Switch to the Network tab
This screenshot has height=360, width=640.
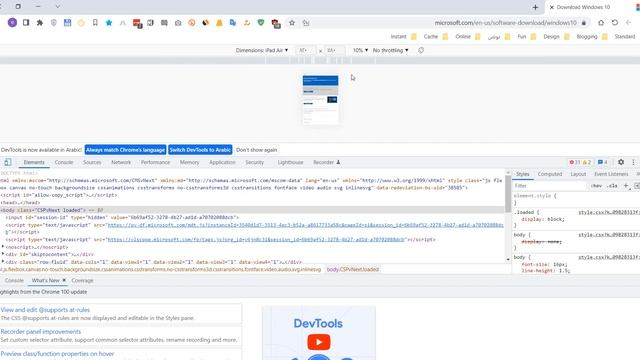tap(121, 162)
